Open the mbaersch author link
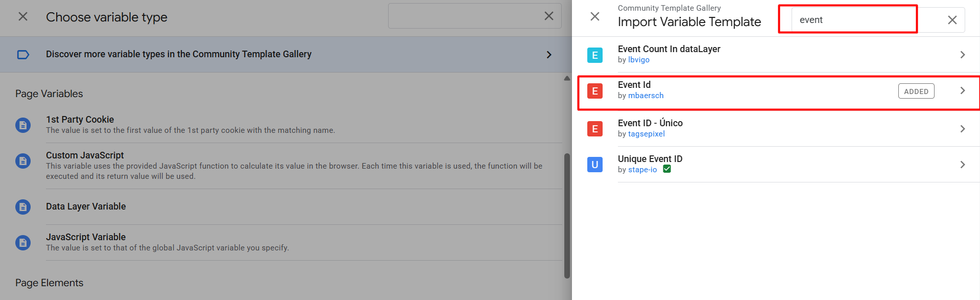980x300 pixels. point(646,96)
